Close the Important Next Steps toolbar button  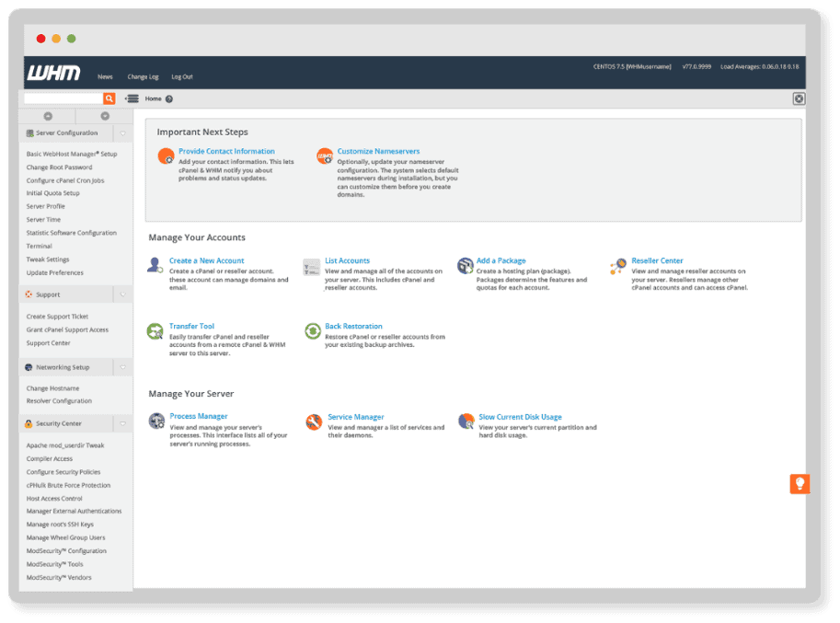799,99
